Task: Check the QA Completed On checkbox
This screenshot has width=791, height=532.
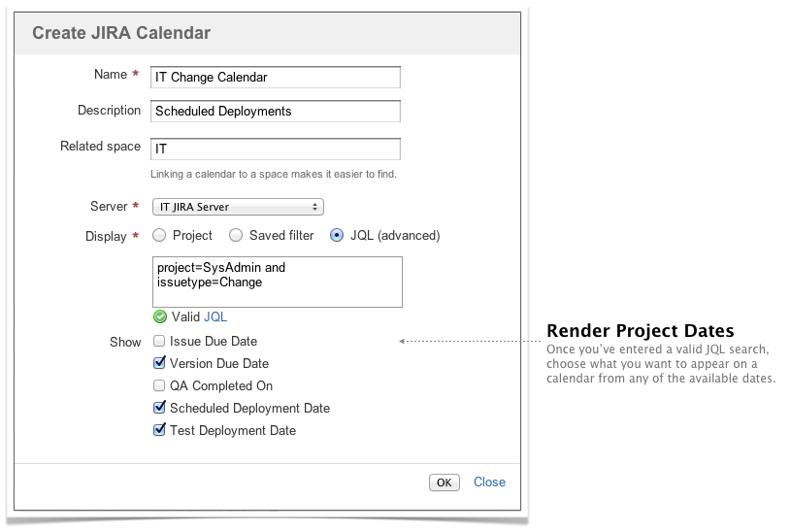Action: pyautogui.click(x=160, y=385)
